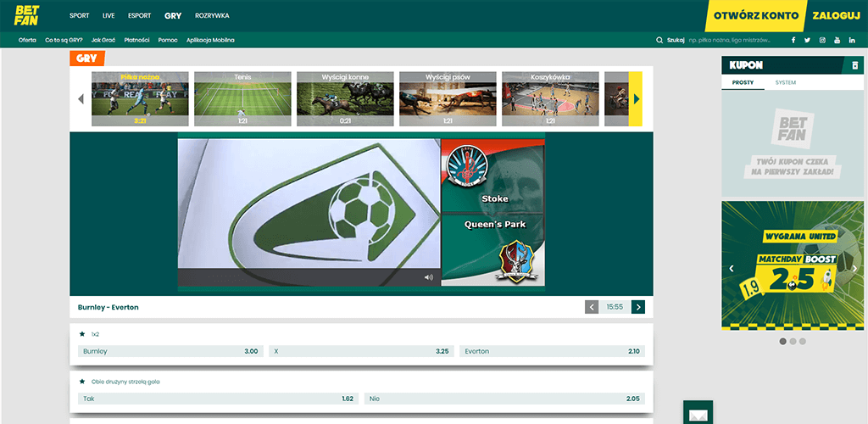Click the BetFan logo
The height and width of the screenshot is (424, 868).
(27, 15)
